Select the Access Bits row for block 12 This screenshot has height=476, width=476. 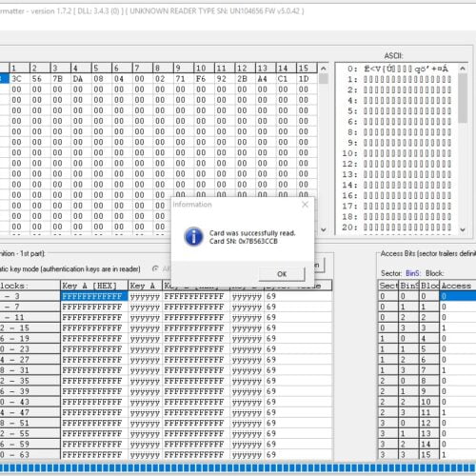click(427, 423)
